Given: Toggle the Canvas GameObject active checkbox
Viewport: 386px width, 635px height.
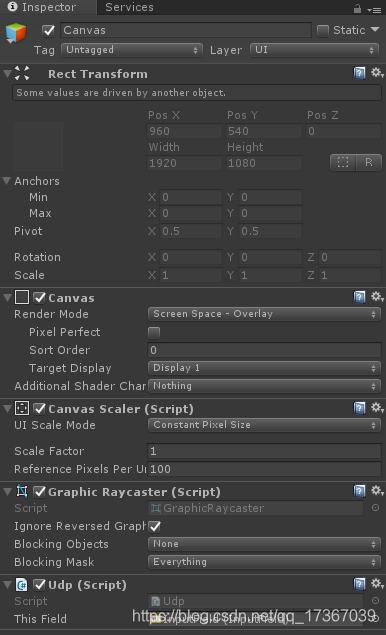Looking at the screenshot, I should [x=48, y=31].
